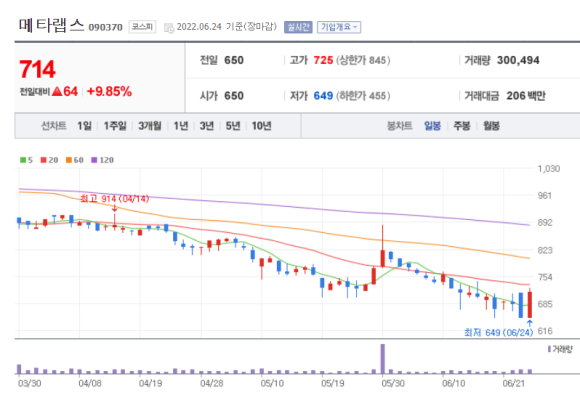
Task: Select the 10년 line chart tab
Action: 262,126
